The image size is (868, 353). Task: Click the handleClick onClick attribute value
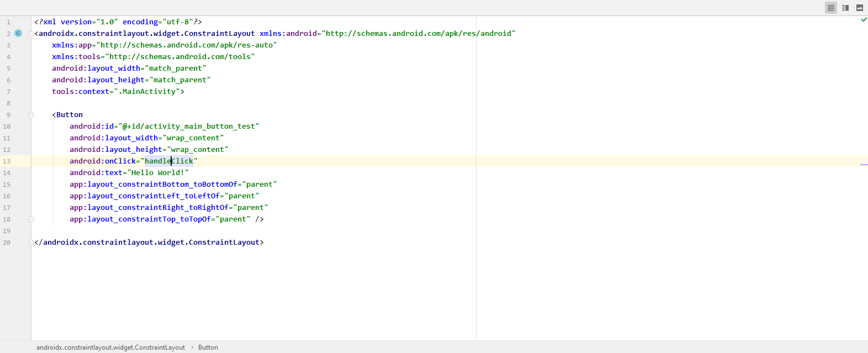168,161
